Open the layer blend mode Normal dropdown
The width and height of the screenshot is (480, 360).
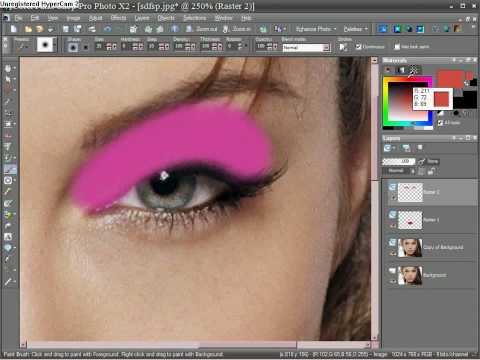tap(399, 171)
